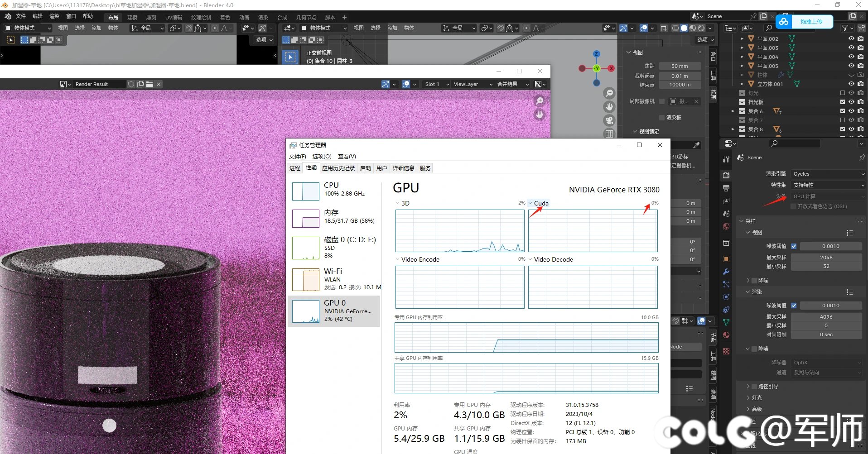Hide 立方体.001 with its eye icon
This screenshot has width=868, height=454.
[x=852, y=84]
